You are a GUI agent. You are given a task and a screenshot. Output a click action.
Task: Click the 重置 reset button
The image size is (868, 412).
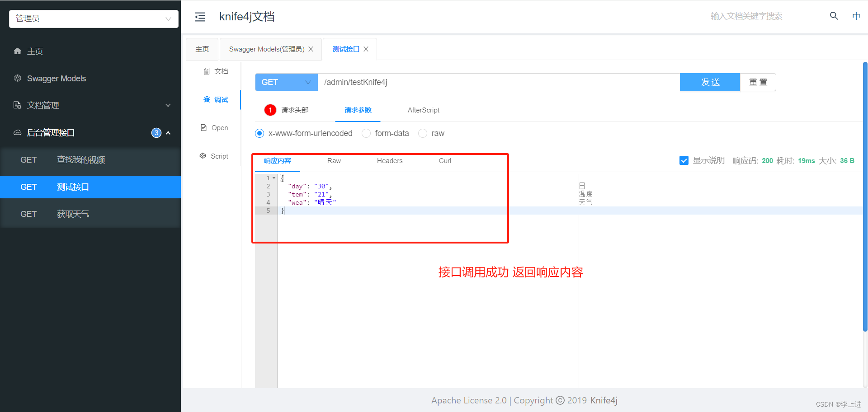pos(758,82)
